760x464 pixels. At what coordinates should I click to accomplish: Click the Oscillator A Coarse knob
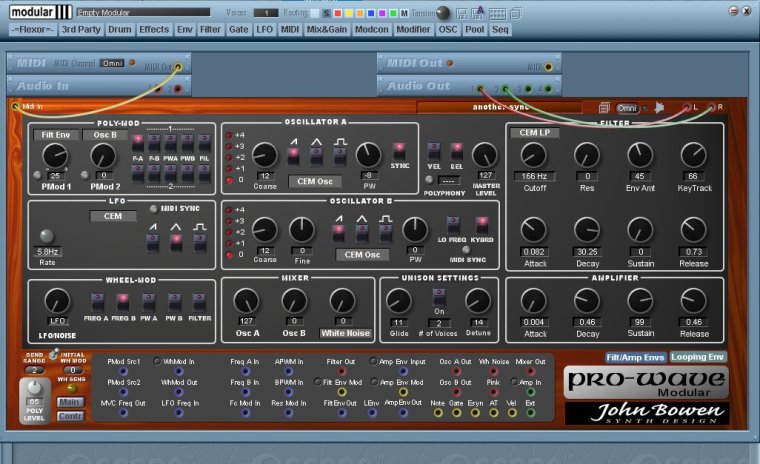coord(265,155)
